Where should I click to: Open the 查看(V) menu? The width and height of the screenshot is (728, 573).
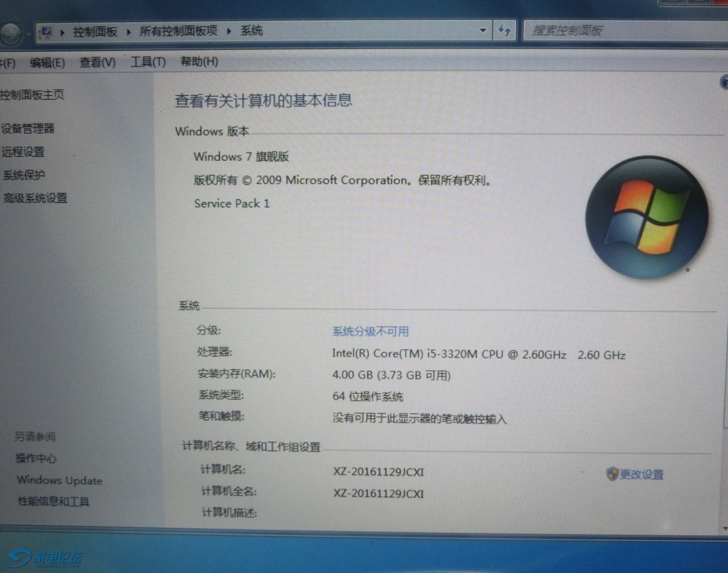[98, 62]
